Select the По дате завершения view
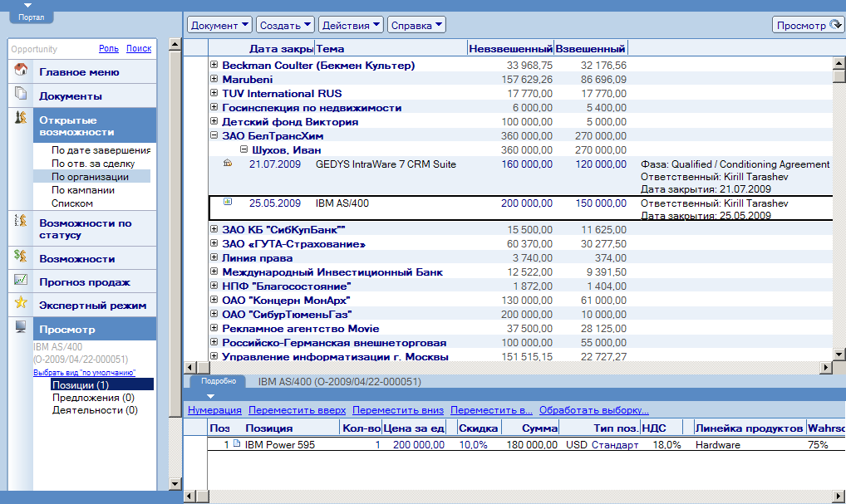The image size is (846, 504). pyautogui.click(x=101, y=150)
